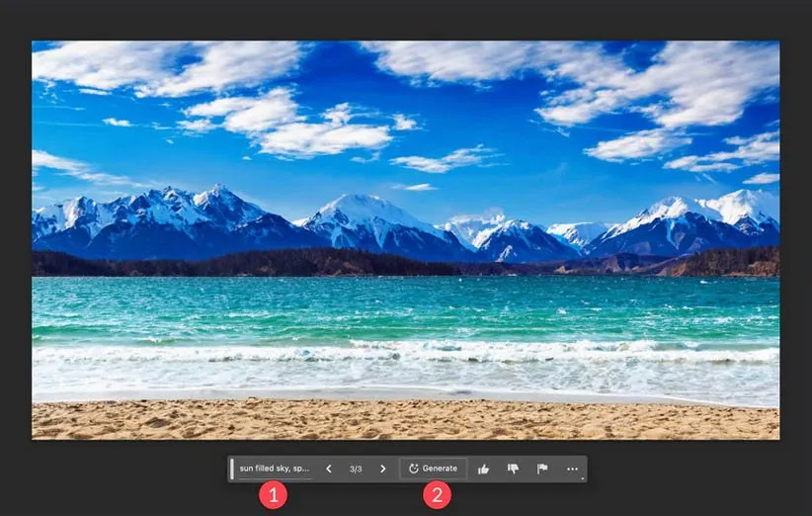Open the three-dots more options menu
This screenshot has height=516, width=812.
[572, 469]
